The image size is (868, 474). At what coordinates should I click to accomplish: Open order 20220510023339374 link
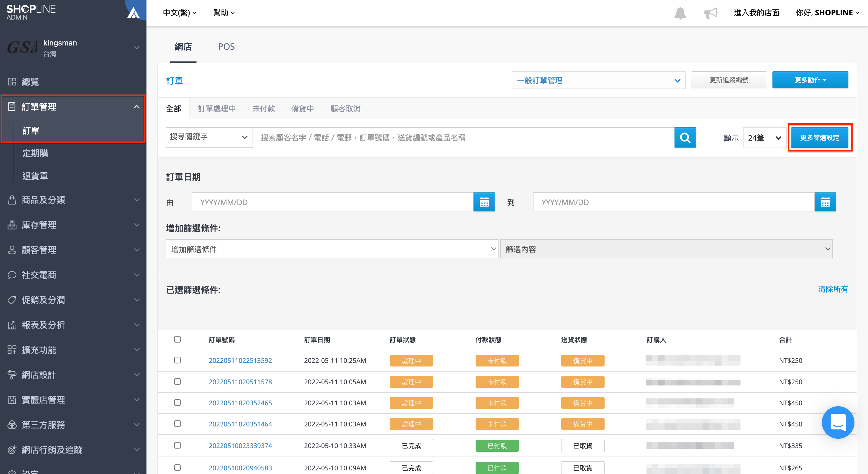pos(240,445)
